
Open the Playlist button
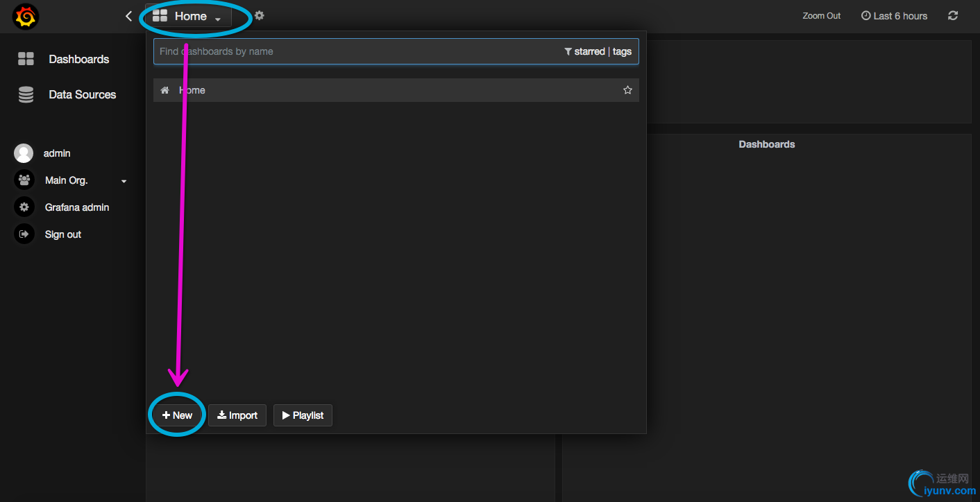(x=303, y=415)
